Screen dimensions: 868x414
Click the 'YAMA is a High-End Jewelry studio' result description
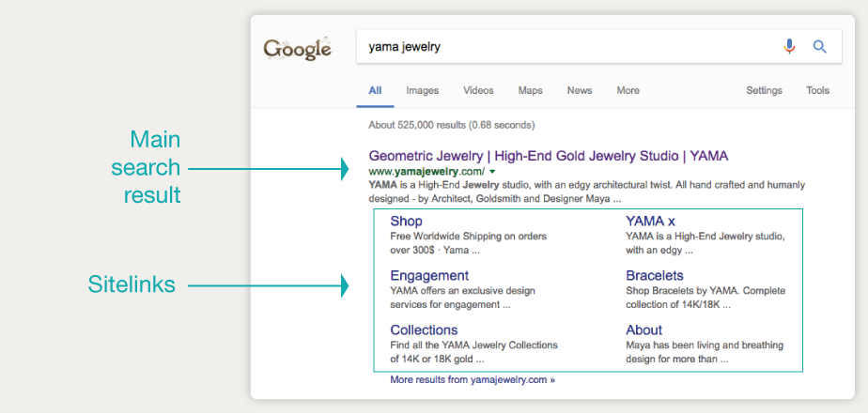coord(587,192)
